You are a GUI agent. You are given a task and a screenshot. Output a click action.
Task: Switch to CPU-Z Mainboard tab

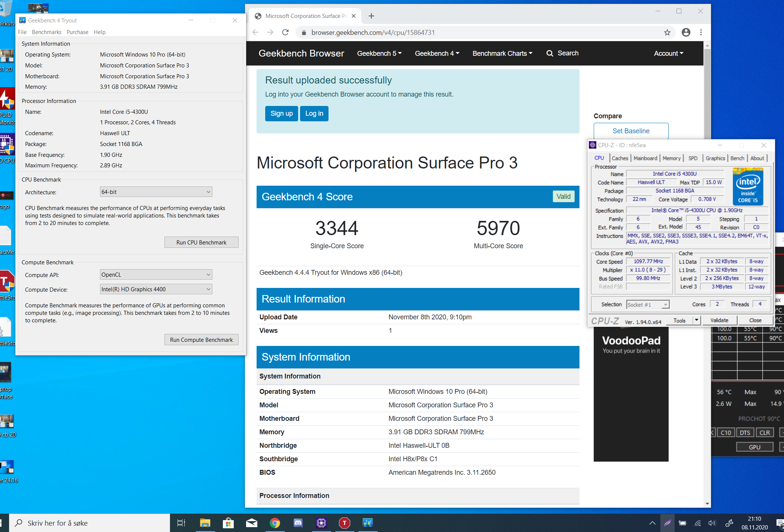point(645,158)
